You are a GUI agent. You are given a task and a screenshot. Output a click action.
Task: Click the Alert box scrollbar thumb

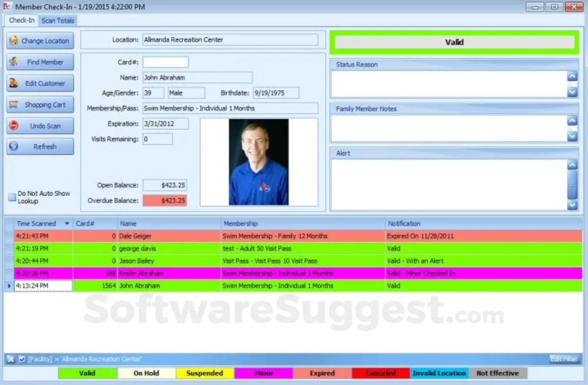[572, 185]
